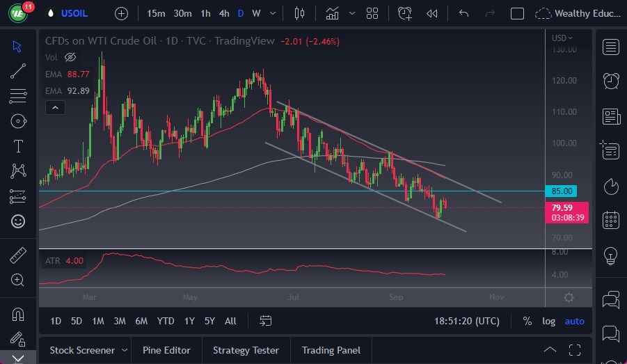
Task: Select the measure ruler tool
Action: [18, 255]
